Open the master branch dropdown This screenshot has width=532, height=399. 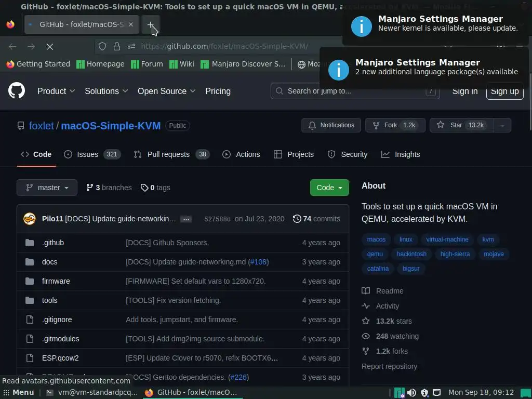(x=47, y=188)
